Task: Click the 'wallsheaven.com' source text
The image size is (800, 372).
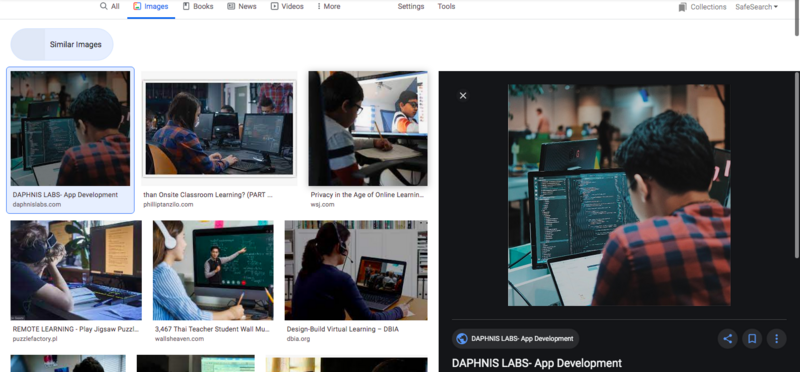Action: (x=180, y=339)
